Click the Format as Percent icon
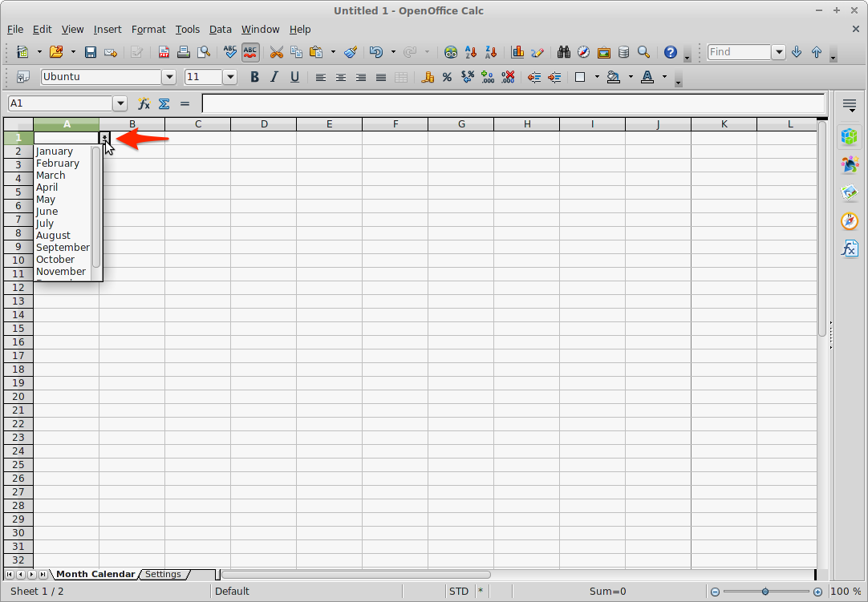868x602 pixels. pos(447,78)
